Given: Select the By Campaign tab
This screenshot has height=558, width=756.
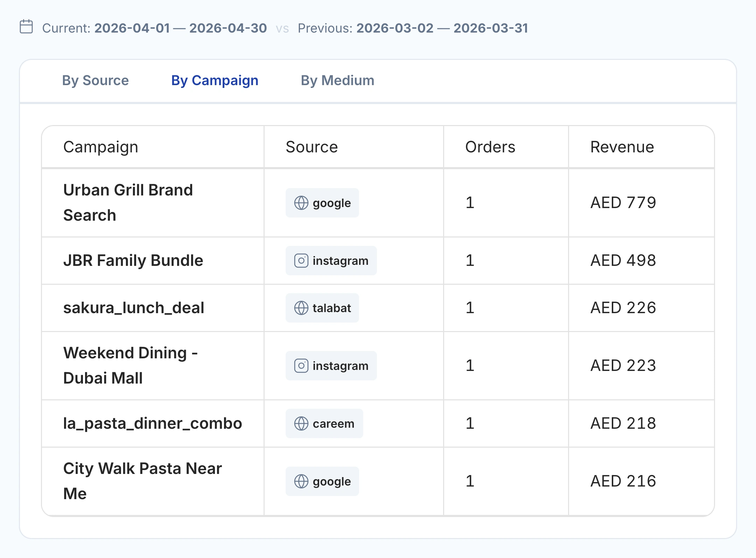Looking at the screenshot, I should pos(215,81).
